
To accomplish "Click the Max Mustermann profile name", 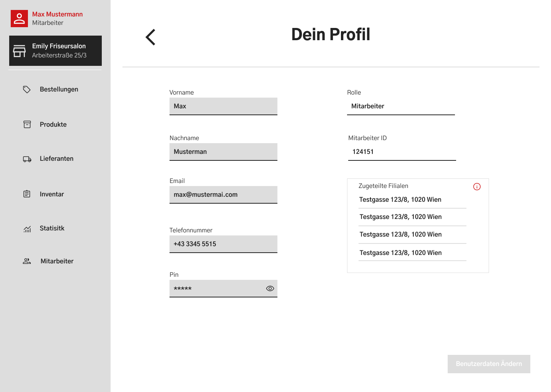I will [x=57, y=14].
